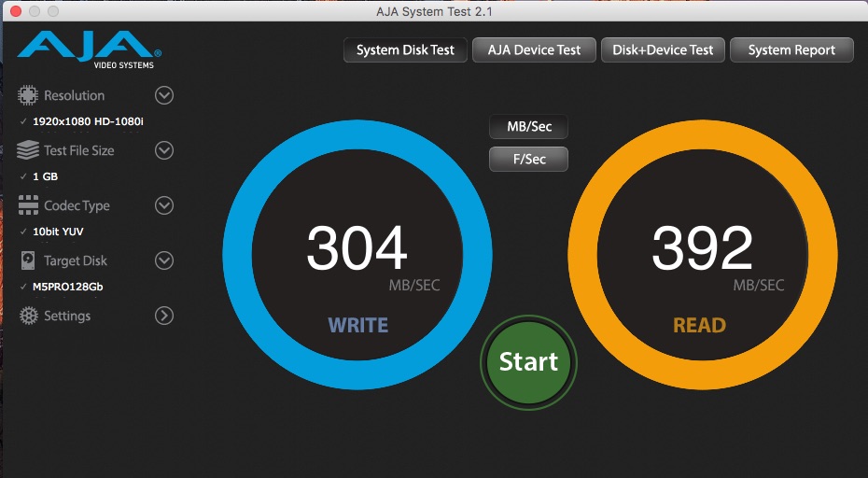Switch to Disk+Device Test
The image size is (868, 478).
(663, 49)
